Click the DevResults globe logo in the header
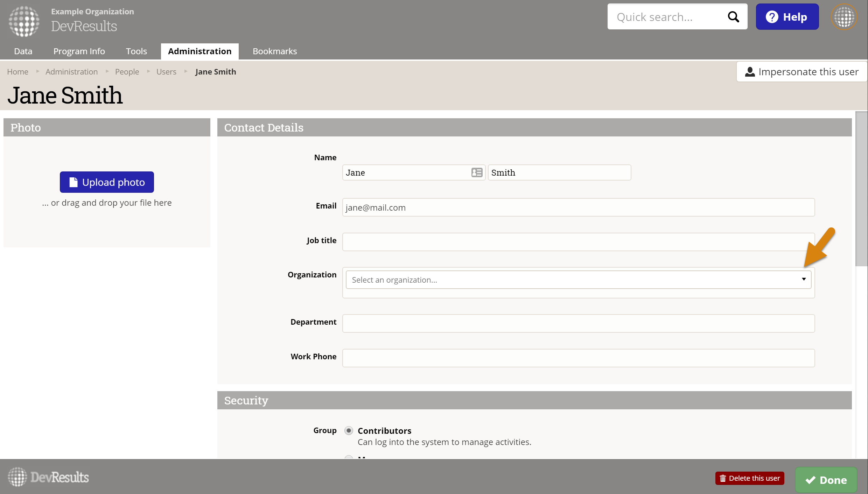The width and height of the screenshot is (868, 494). coord(24,21)
